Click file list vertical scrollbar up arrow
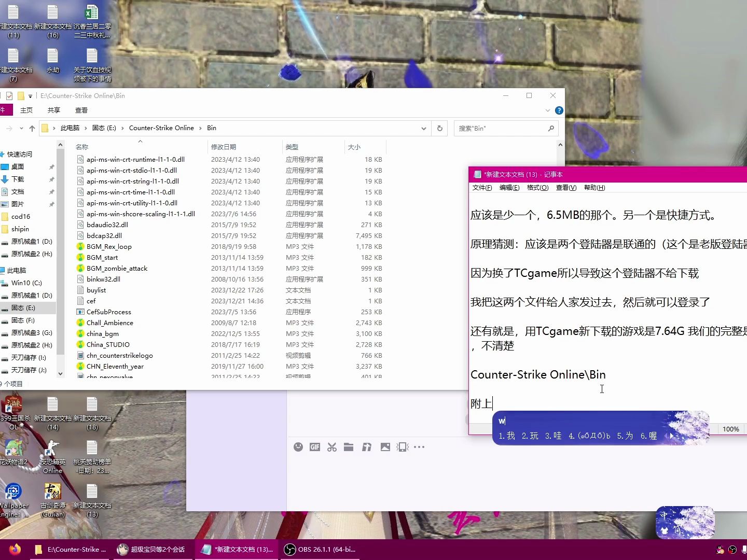Image resolution: width=747 pixels, height=560 pixels. click(x=560, y=145)
